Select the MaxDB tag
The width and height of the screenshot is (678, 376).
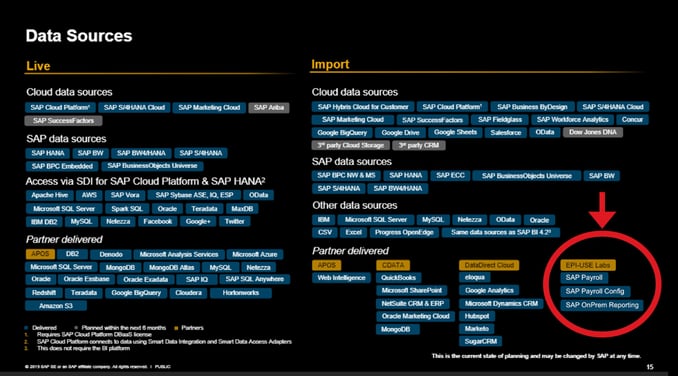242,209
